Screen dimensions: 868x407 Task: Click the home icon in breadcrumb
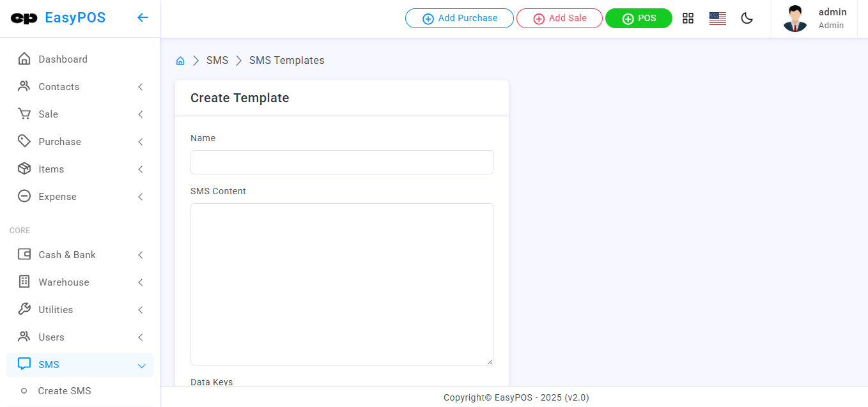click(180, 61)
